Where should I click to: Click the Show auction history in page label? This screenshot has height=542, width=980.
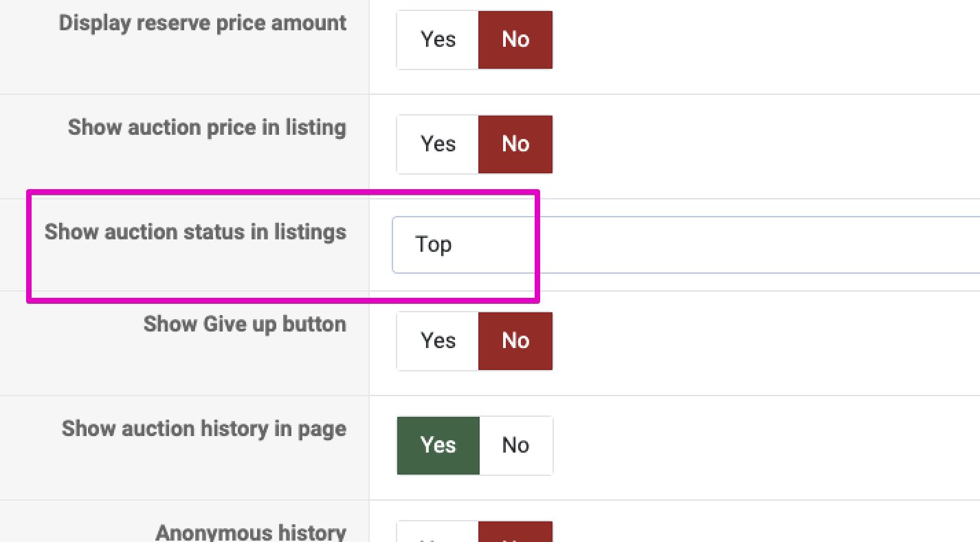click(x=203, y=429)
